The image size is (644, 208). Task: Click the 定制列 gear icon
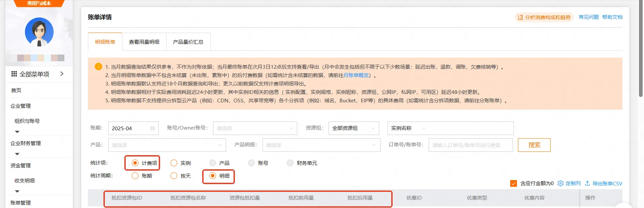(x=560, y=183)
